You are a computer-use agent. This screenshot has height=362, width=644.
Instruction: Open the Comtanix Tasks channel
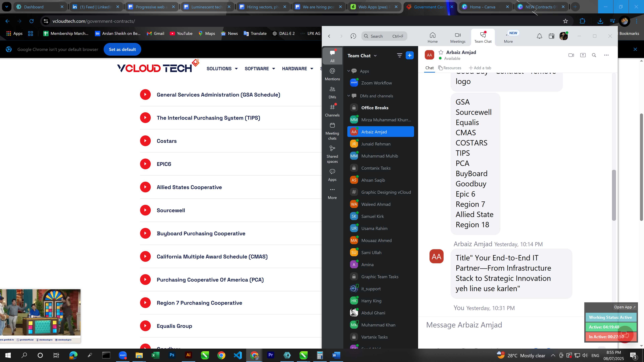(x=381, y=168)
